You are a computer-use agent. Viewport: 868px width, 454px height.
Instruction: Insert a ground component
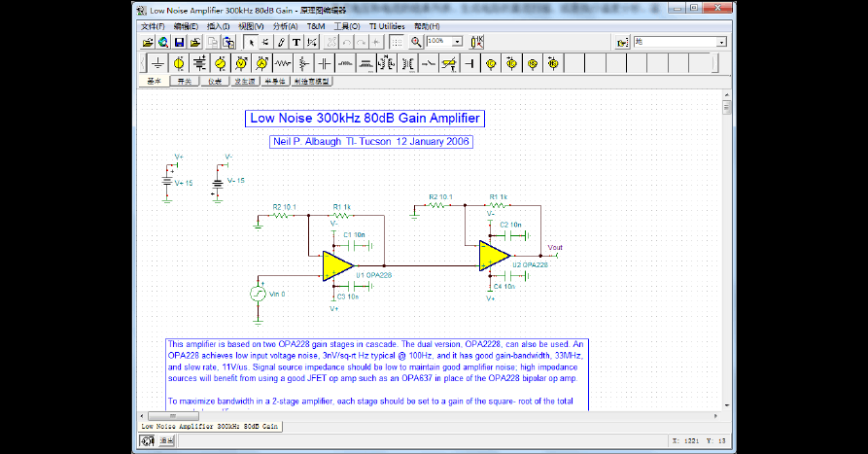pos(157,63)
